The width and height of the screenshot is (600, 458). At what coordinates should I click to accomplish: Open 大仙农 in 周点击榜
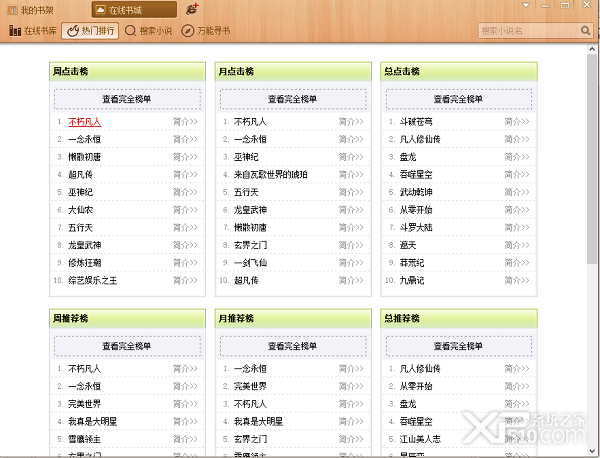pos(80,210)
